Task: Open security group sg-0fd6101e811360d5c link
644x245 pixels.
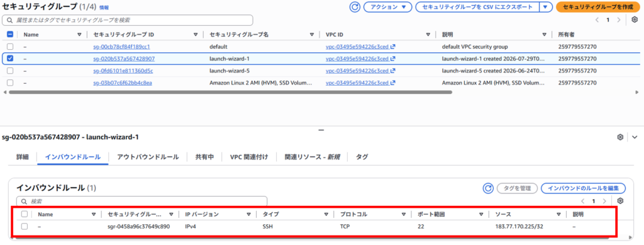Action: 123,71
